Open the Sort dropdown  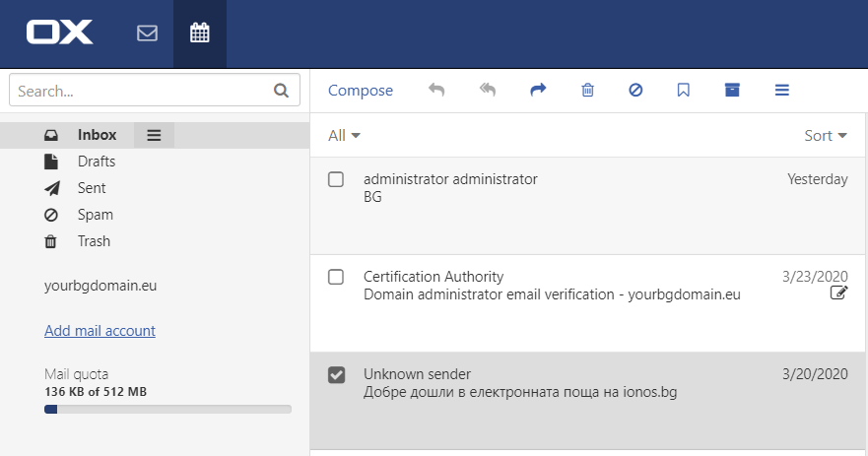pos(826,136)
